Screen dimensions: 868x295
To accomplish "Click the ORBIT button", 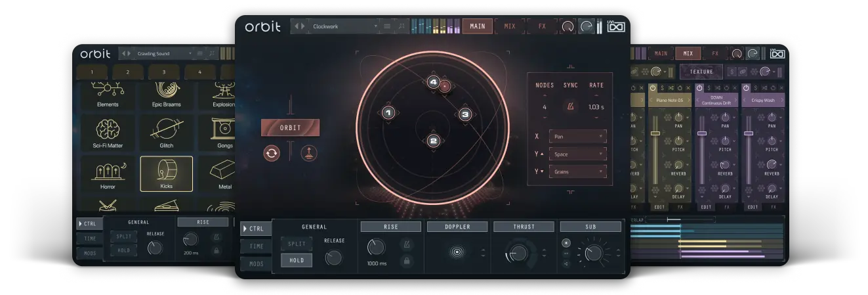I will coord(290,127).
